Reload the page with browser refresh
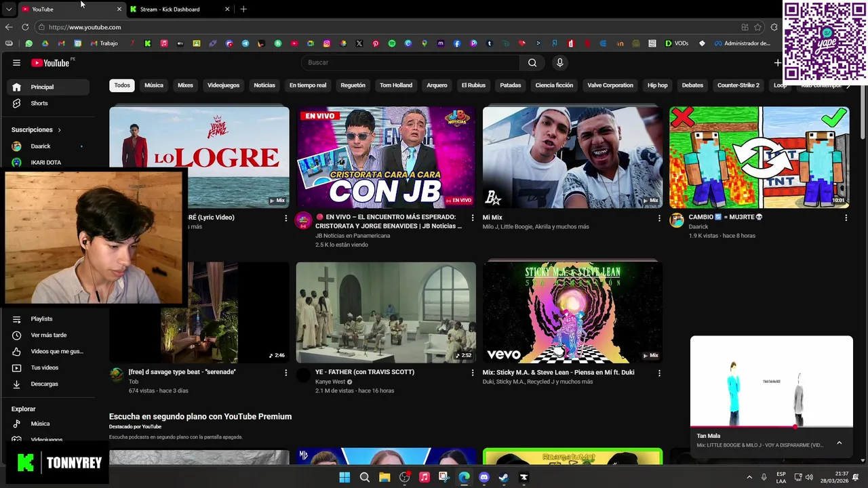The image size is (868, 488). click(x=25, y=27)
